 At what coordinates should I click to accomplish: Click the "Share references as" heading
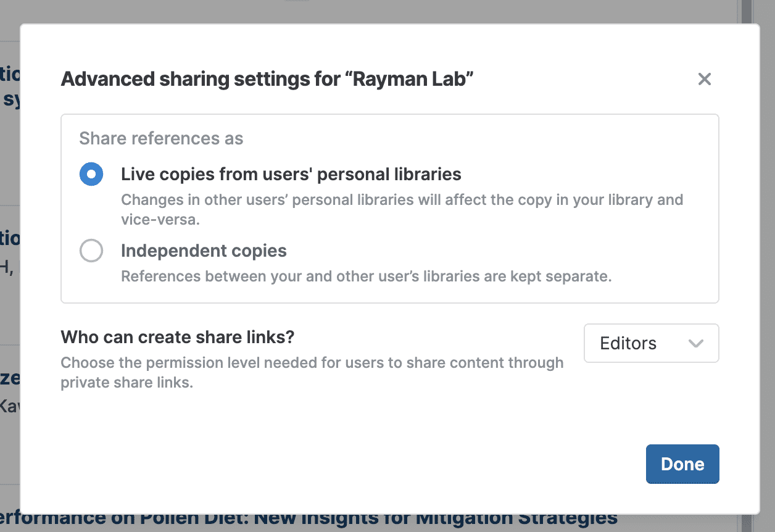[x=161, y=139]
